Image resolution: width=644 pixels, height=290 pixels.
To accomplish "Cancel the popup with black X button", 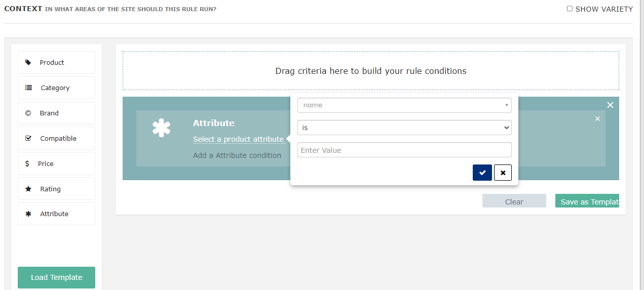I will (503, 173).
